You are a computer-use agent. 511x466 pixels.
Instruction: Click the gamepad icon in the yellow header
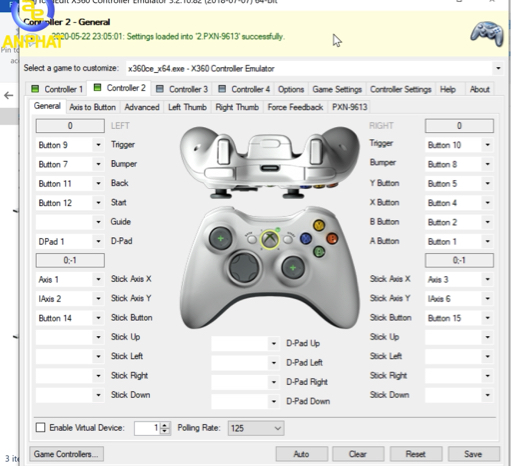click(x=487, y=34)
